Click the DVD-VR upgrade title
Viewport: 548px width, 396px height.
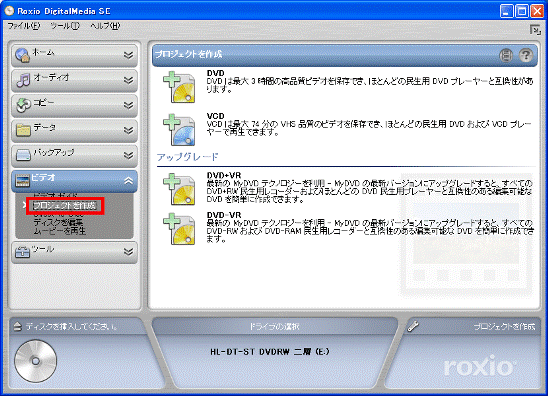[224, 215]
